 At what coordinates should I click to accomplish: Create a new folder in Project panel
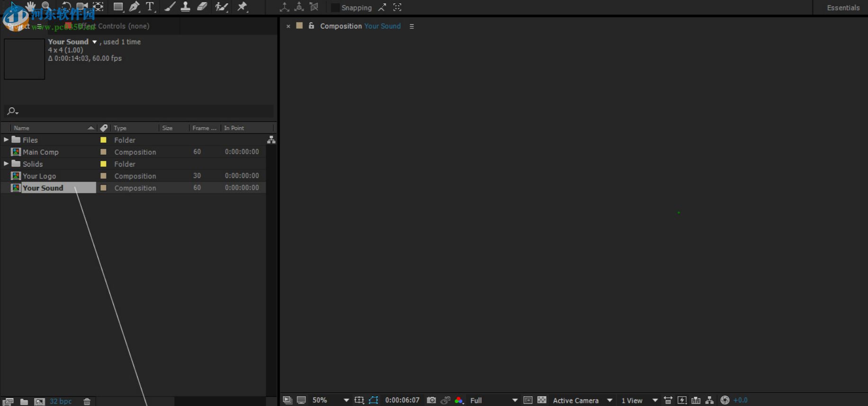point(24,401)
